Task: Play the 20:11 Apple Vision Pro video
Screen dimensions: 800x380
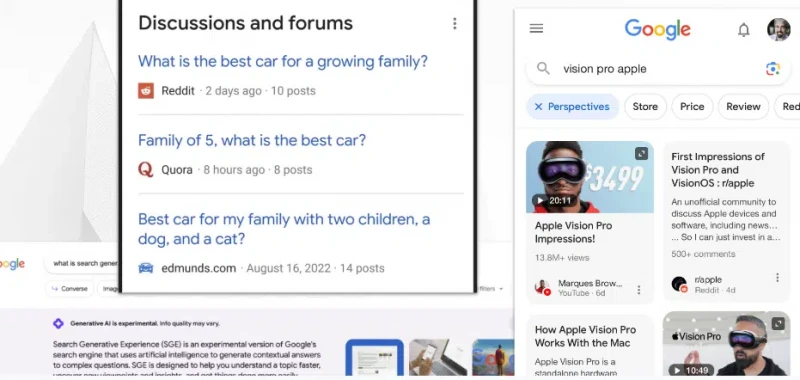Action: 589,177
